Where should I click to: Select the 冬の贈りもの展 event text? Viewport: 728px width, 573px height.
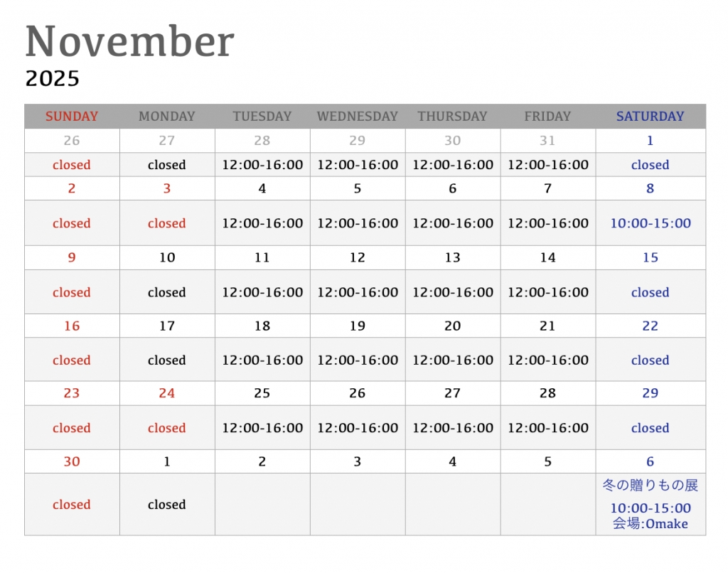[x=650, y=486]
